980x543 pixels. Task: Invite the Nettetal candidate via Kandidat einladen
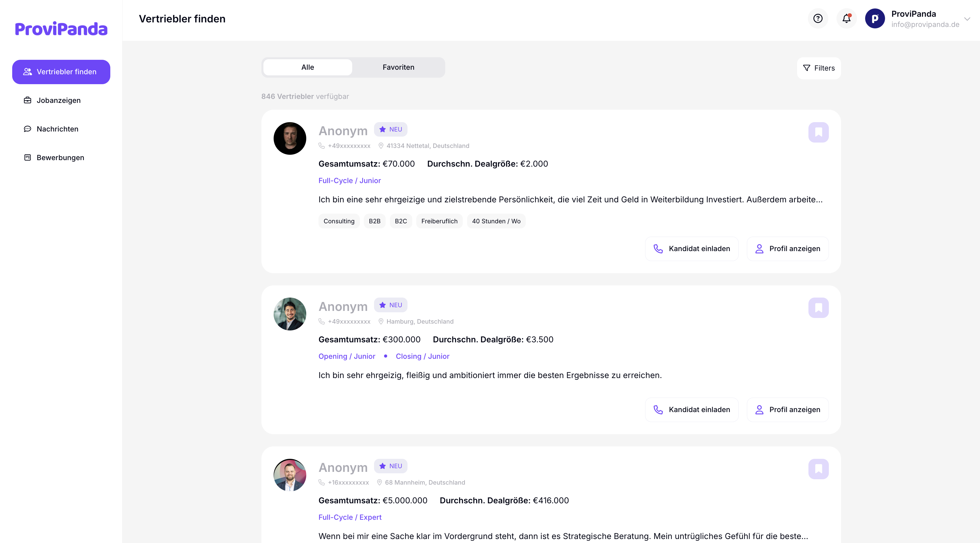pos(692,249)
